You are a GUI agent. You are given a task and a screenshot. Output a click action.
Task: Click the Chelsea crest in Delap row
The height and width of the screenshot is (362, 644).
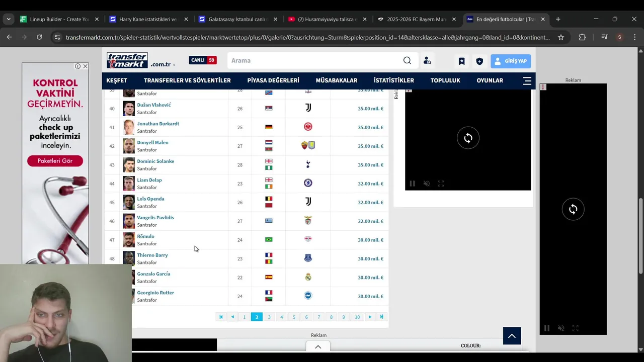pos(308,183)
